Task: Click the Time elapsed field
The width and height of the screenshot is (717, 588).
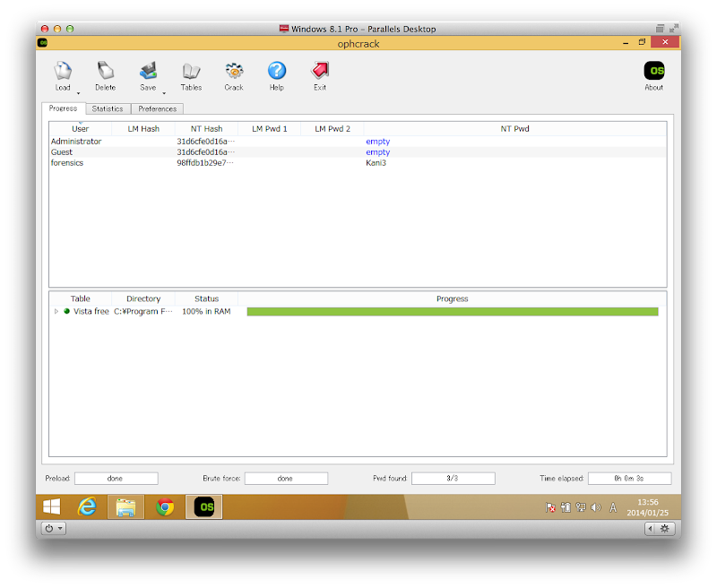Action: (630, 479)
